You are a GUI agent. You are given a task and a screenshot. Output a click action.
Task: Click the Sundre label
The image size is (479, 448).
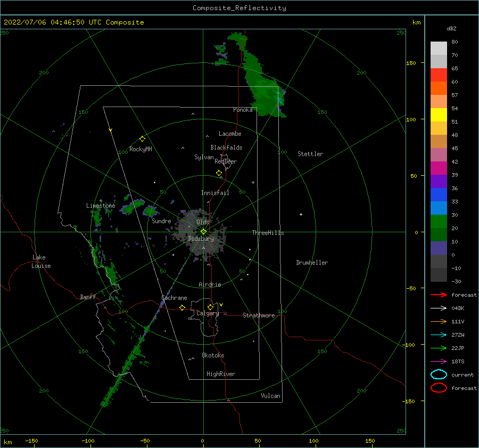tap(162, 221)
